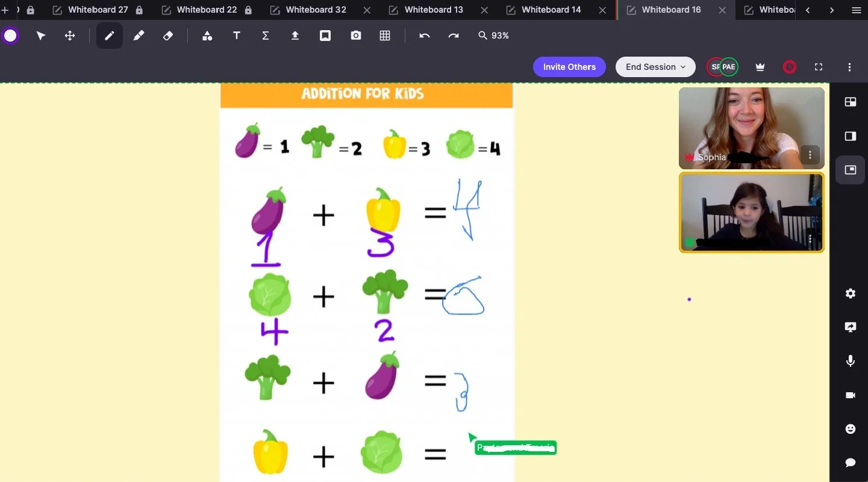
Task: Turn off the video camera
Action: pos(850,395)
